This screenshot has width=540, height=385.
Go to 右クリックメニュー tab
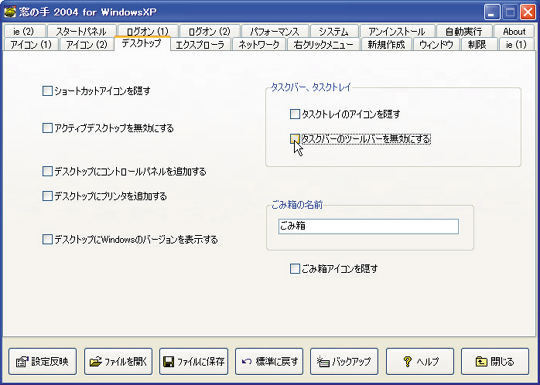[x=324, y=45]
